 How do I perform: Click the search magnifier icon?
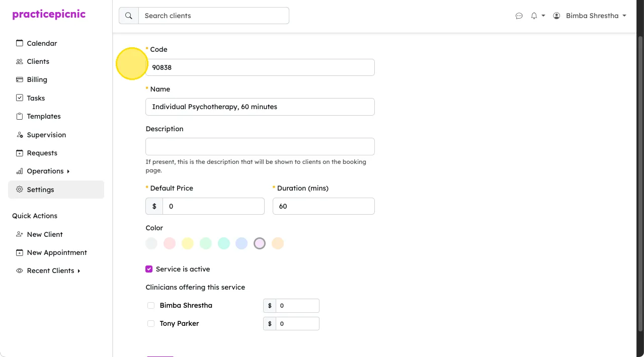pyautogui.click(x=129, y=16)
